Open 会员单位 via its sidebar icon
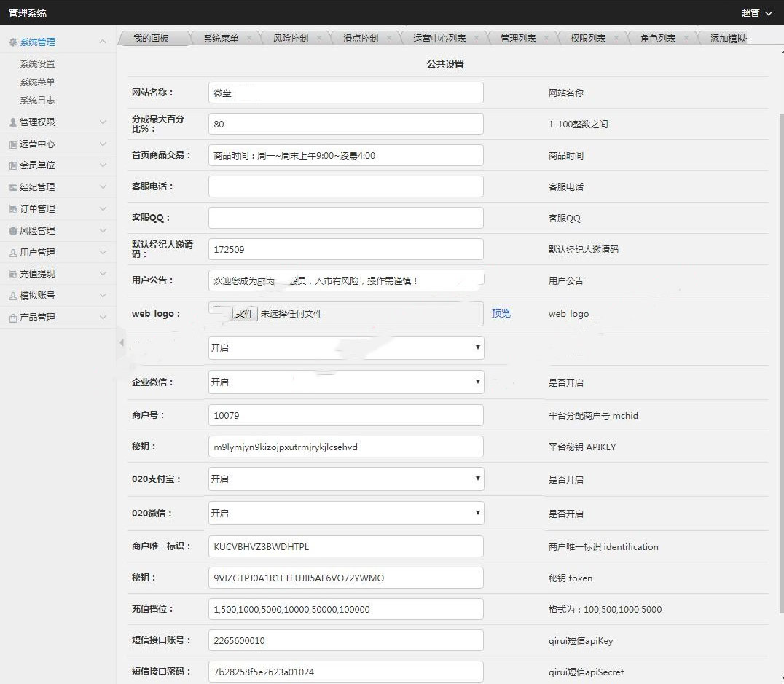 [x=10, y=165]
